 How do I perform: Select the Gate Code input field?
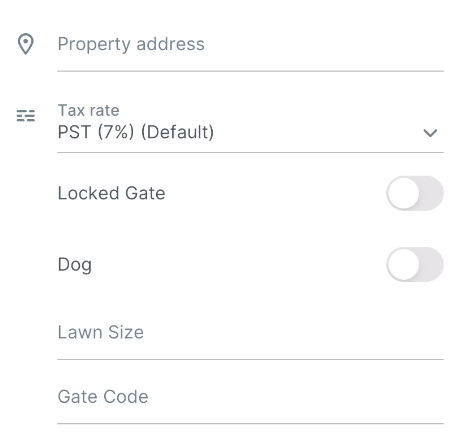click(250, 397)
